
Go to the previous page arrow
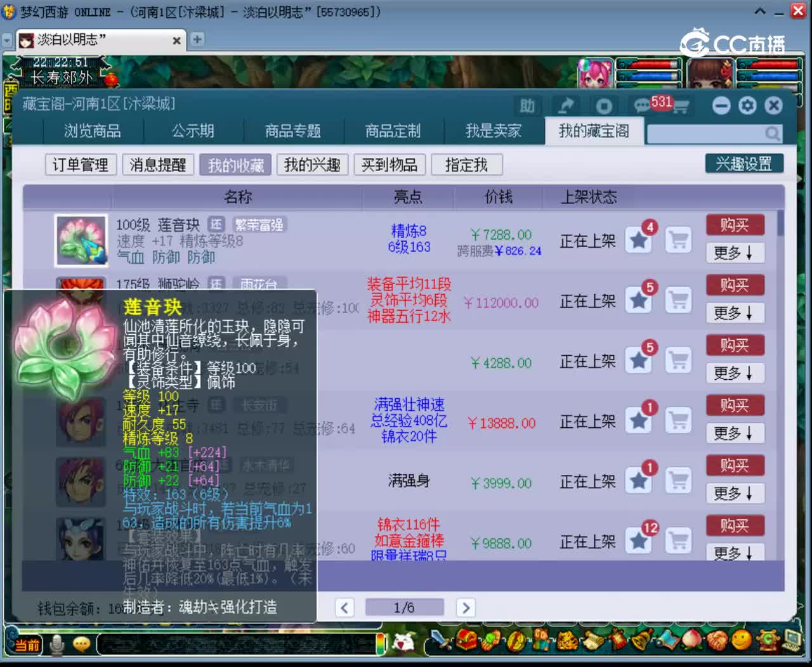(344, 608)
